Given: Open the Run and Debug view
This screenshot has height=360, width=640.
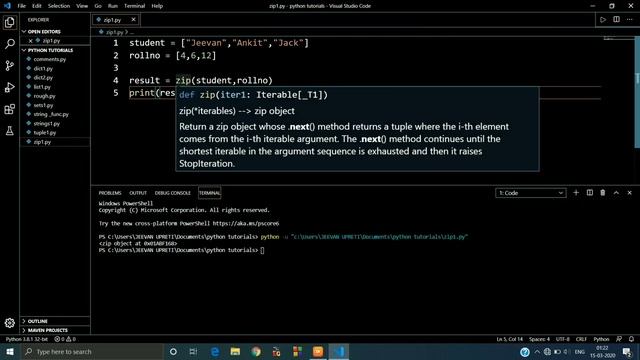Looking at the screenshot, I should tap(10, 87).
